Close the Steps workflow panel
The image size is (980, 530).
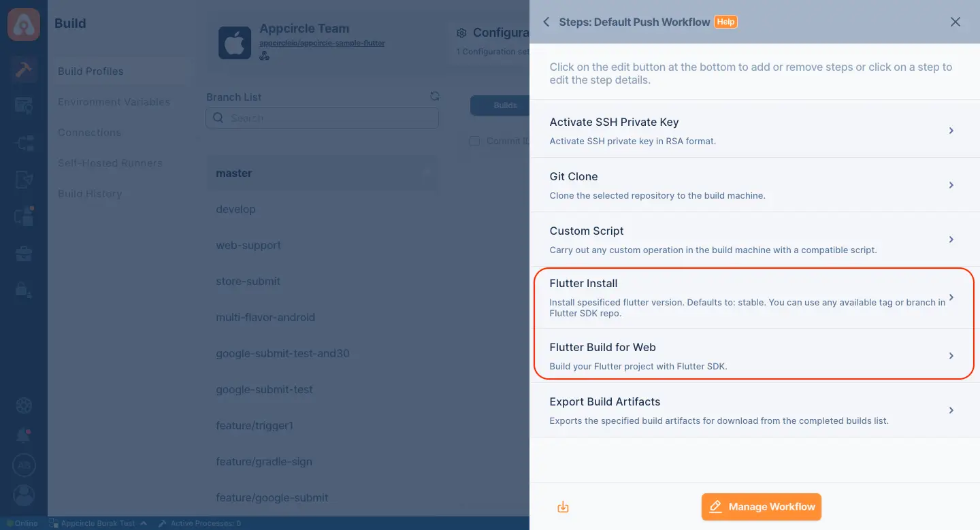click(955, 22)
